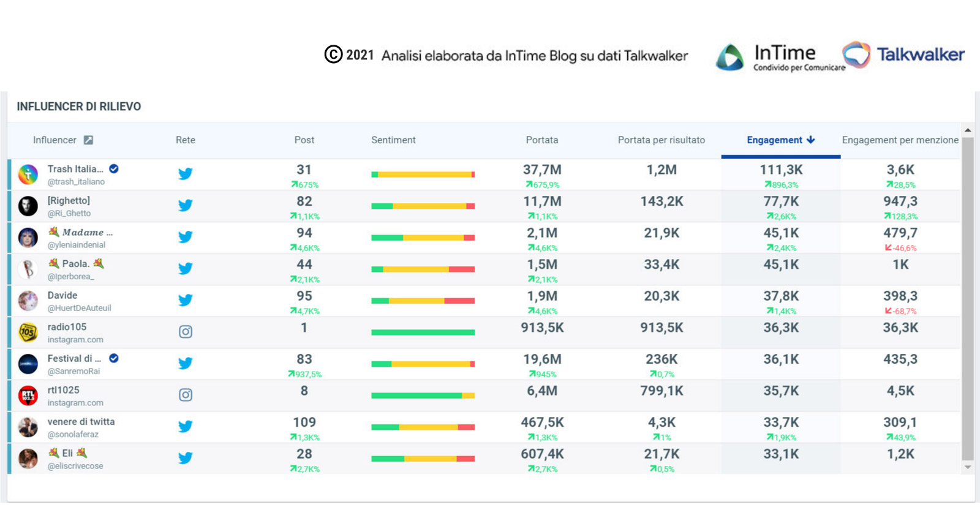
Task: Sort by Rete column header
Action: pyautogui.click(x=186, y=140)
